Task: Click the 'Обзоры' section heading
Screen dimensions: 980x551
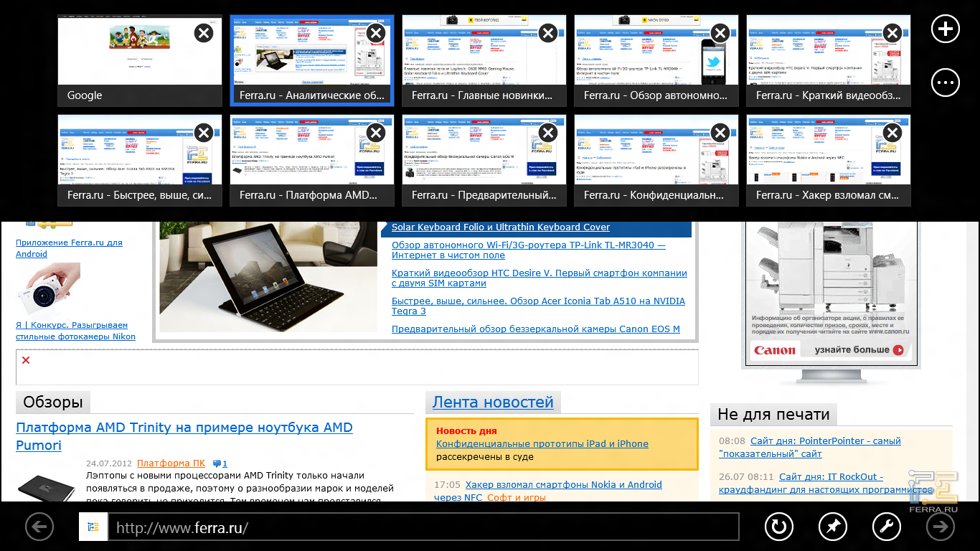Action: tap(53, 402)
